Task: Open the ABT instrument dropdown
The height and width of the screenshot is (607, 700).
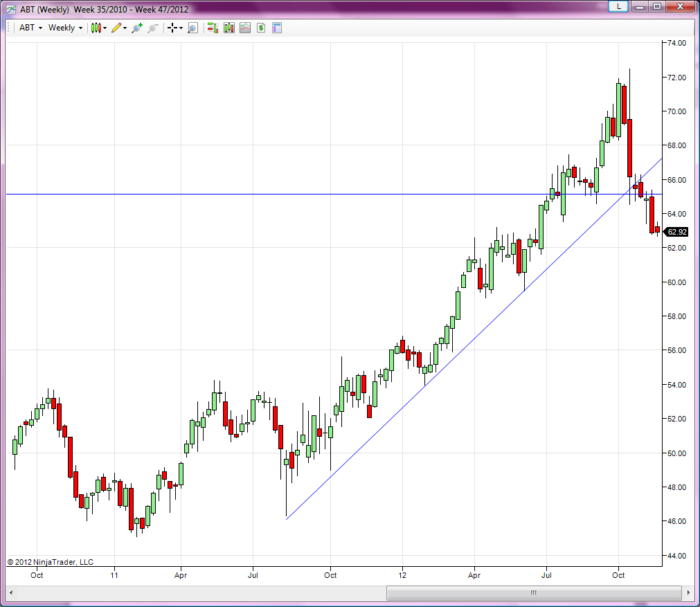Action: pyautogui.click(x=29, y=28)
